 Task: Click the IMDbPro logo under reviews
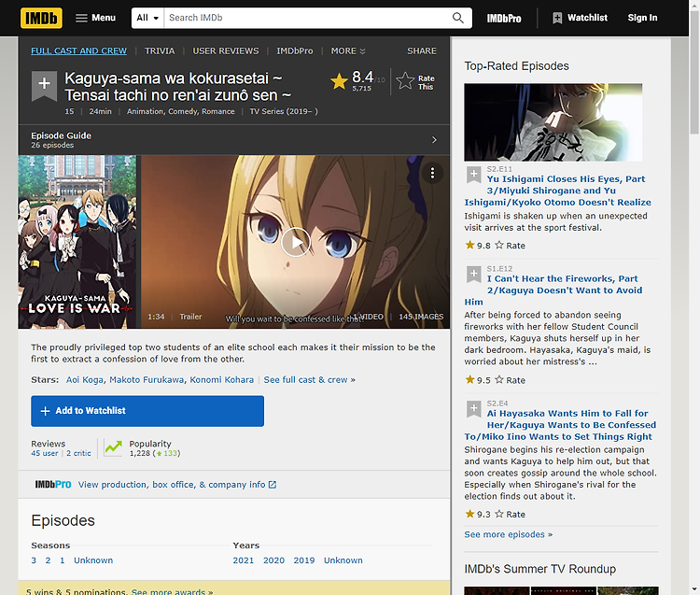(53, 485)
